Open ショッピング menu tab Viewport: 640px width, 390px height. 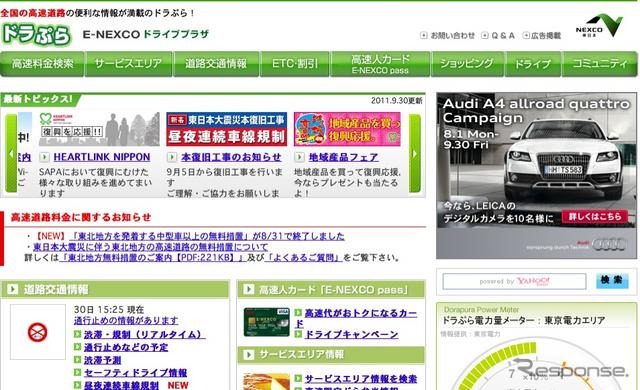tap(467, 64)
